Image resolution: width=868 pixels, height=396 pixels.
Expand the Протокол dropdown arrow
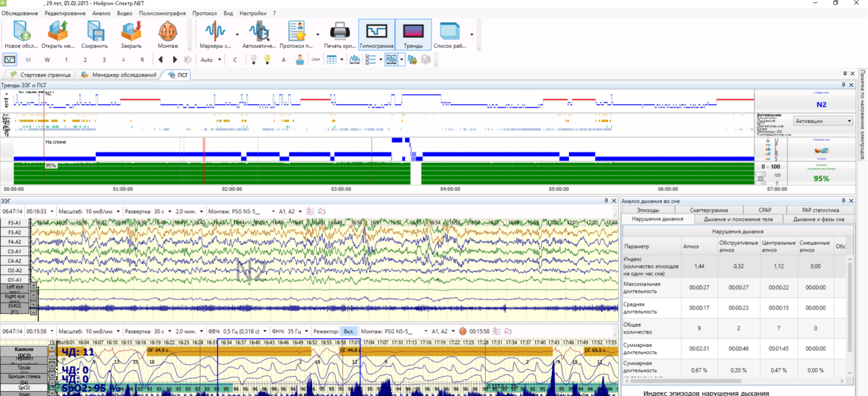point(317,34)
